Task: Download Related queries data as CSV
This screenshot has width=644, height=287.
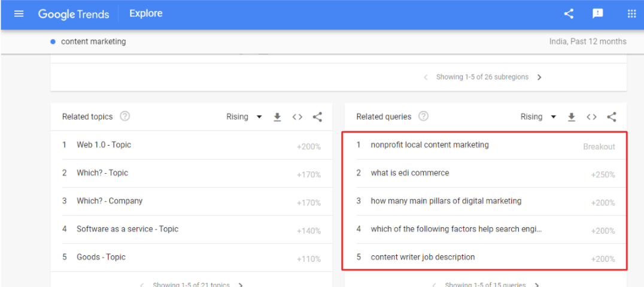Action: pyautogui.click(x=572, y=117)
